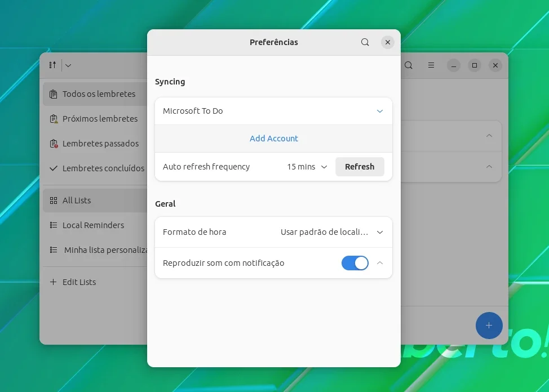The height and width of the screenshot is (392, 549).
Task: Click the Próximos lembretes warning clipboard icon
Action: (x=54, y=119)
